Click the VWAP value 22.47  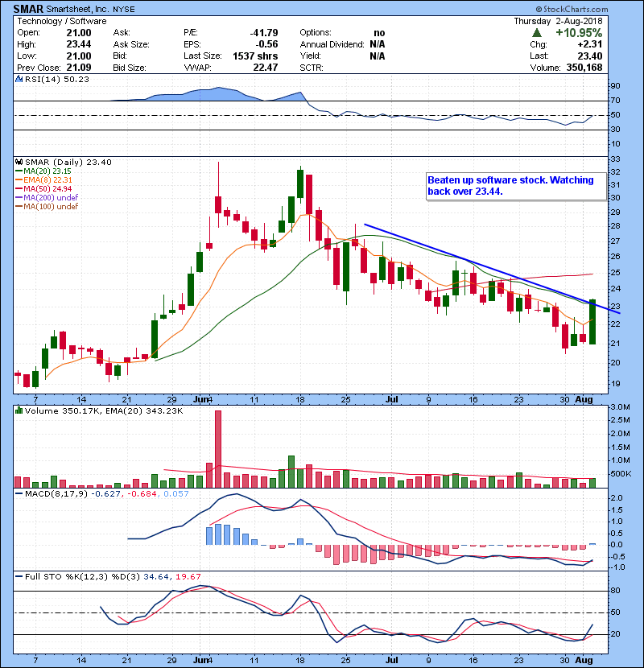pyautogui.click(x=266, y=68)
